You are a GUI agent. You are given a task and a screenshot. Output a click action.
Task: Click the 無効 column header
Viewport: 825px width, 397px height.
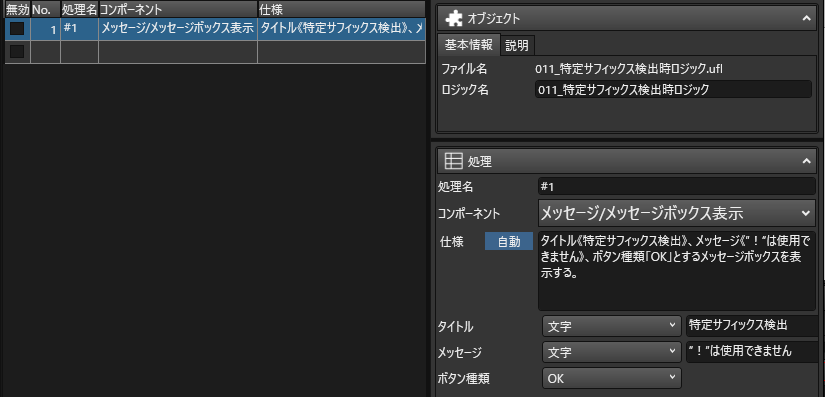pyautogui.click(x=17, y=9)
